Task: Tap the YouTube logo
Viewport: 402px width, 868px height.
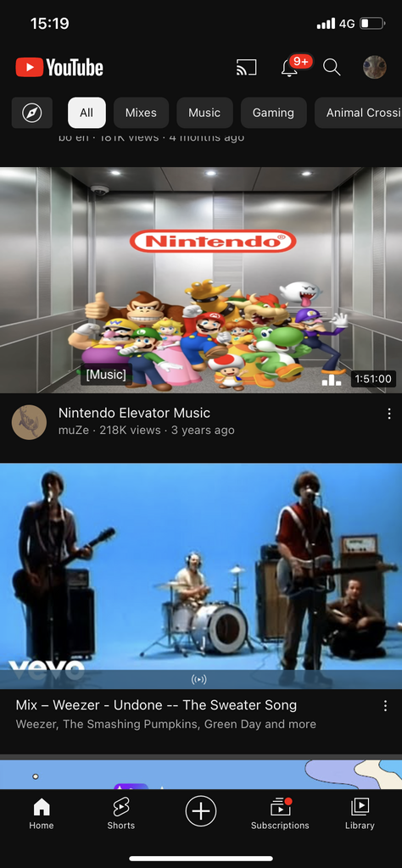Action: (x=59, y=68)
